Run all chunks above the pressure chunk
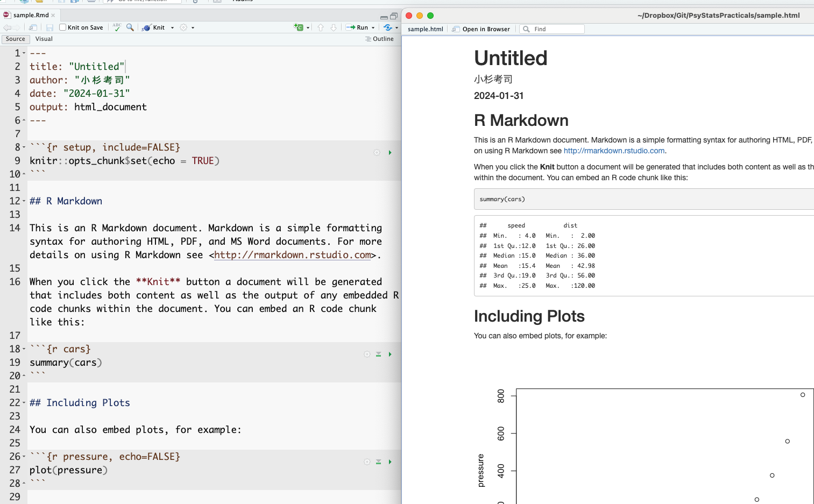814x504 pixels. pyautogui.click(x=378, y=462)
